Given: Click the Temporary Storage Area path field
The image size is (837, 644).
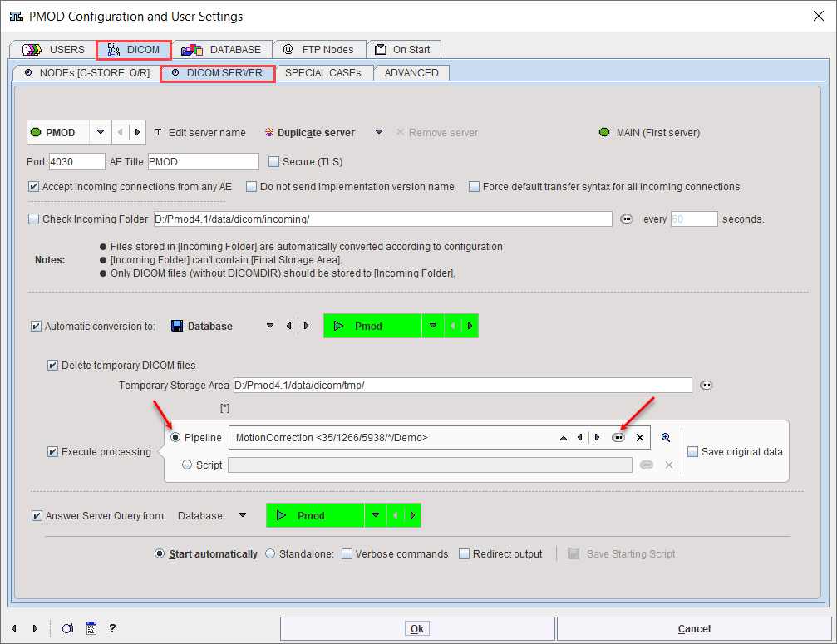Looking at the screenshot, I should pos(462,386).
